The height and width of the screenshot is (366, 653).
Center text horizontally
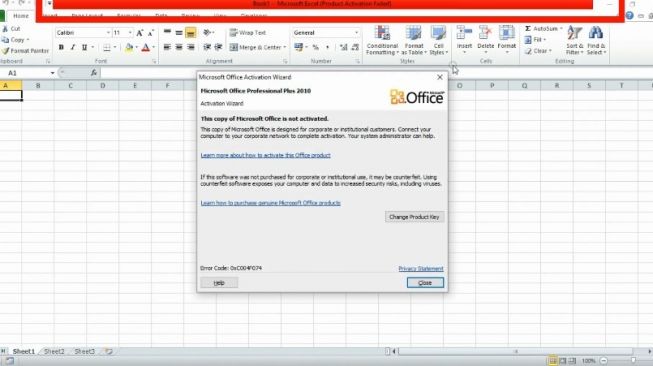179,47
